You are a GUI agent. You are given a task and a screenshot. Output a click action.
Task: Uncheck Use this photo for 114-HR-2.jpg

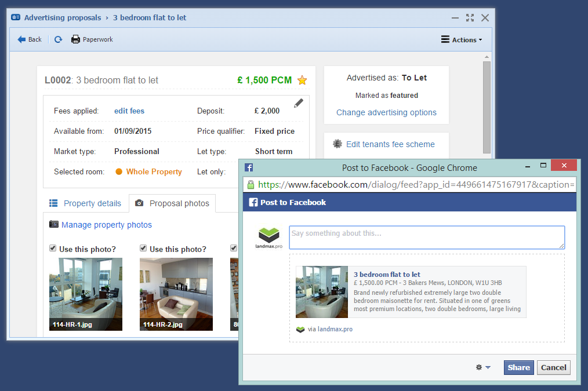click(x=143, y=249)
